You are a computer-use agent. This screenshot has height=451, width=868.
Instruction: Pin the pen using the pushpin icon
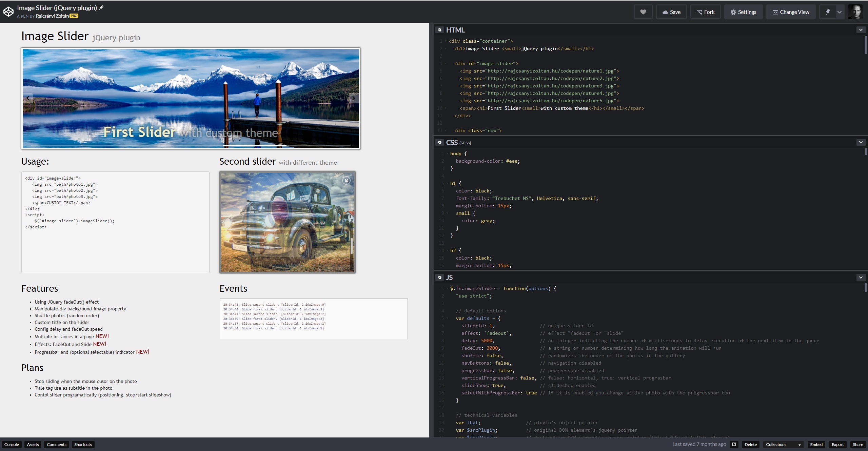(828, 12)
